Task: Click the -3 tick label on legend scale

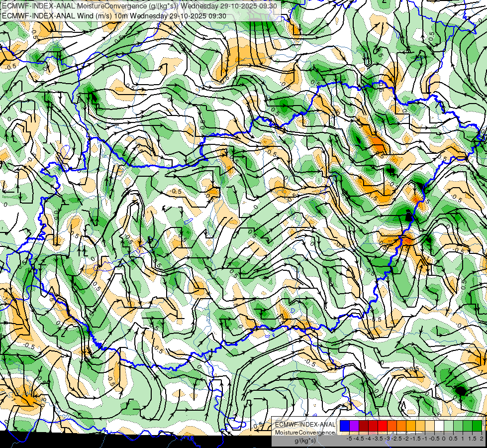Action: tap(388, 439)
